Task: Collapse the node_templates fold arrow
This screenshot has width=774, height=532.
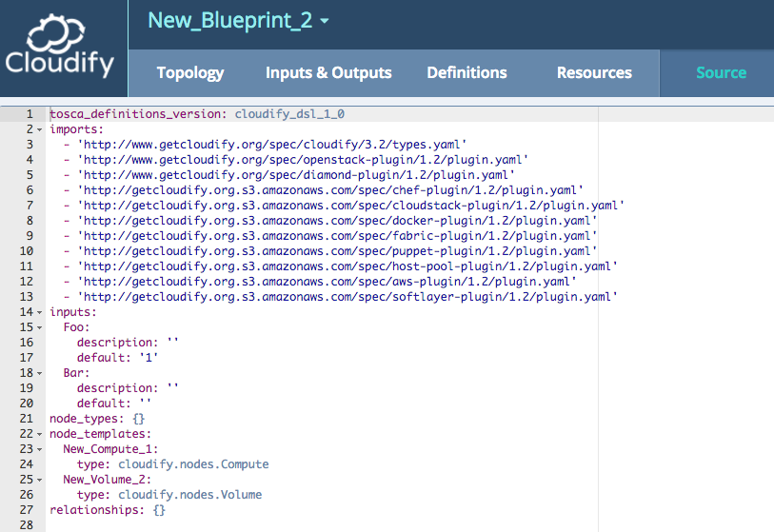Action: (39, 434)
